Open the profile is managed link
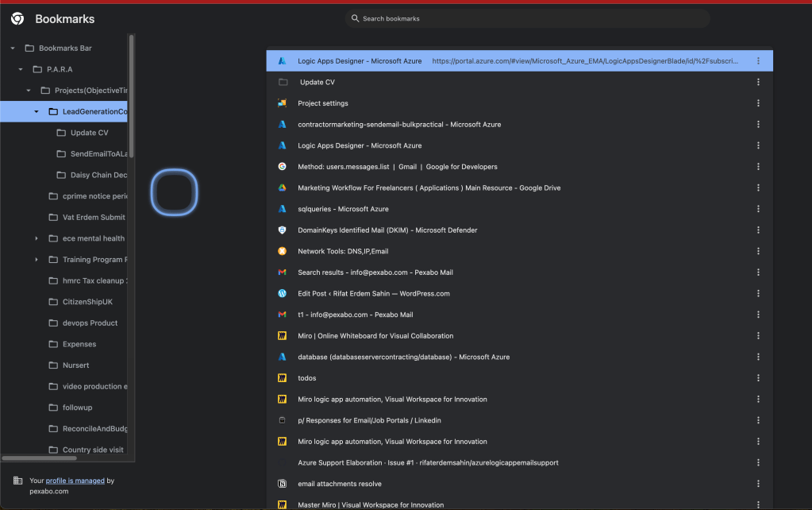This screenshot has height=510, width=812. pyautogui.click(x=75, y=481)
